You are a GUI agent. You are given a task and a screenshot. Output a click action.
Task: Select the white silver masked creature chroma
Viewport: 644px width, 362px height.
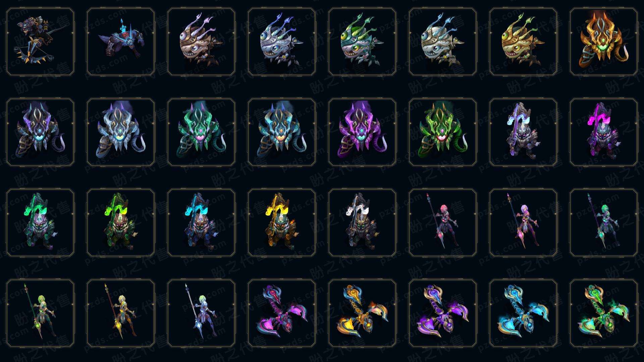coord(121,132)
